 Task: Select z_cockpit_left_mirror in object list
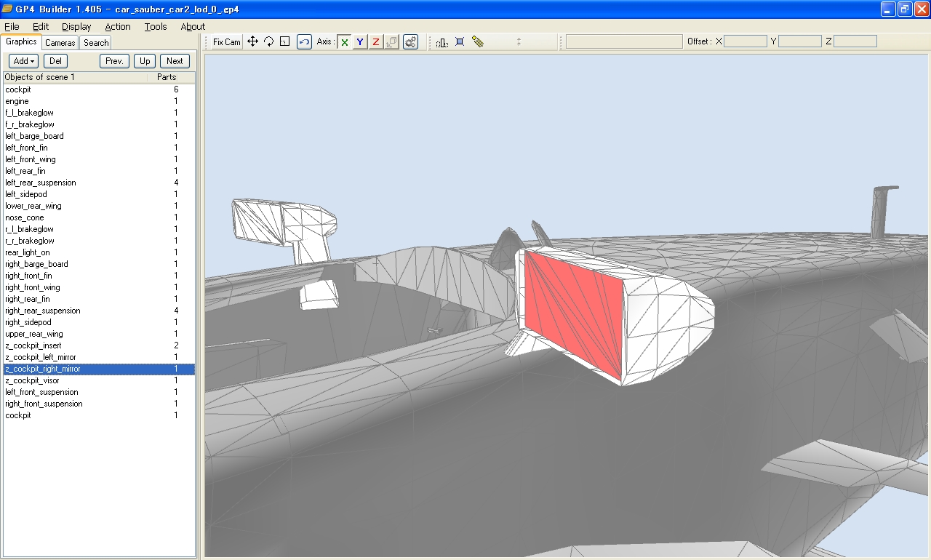click(x=41, y=357)
